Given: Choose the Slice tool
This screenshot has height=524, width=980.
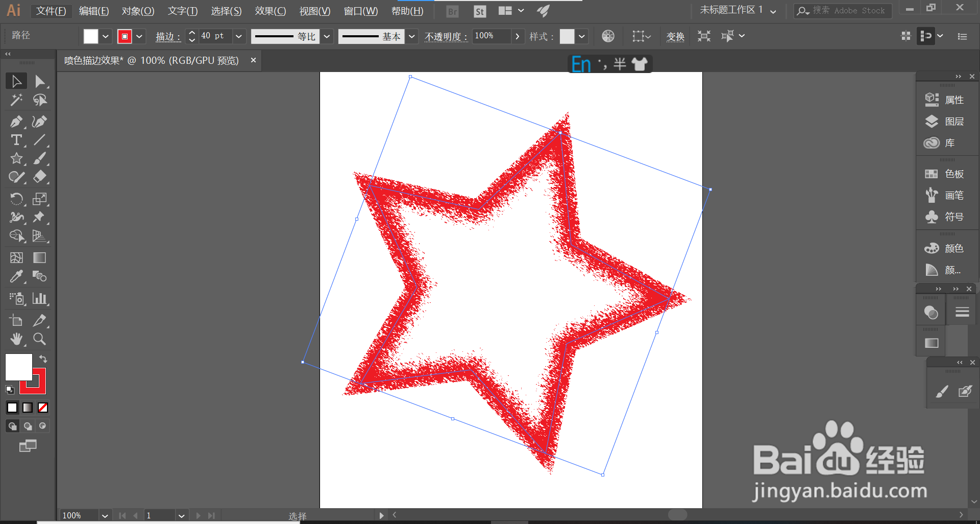Looking at the screenshot, I should [x=40, y=320].
